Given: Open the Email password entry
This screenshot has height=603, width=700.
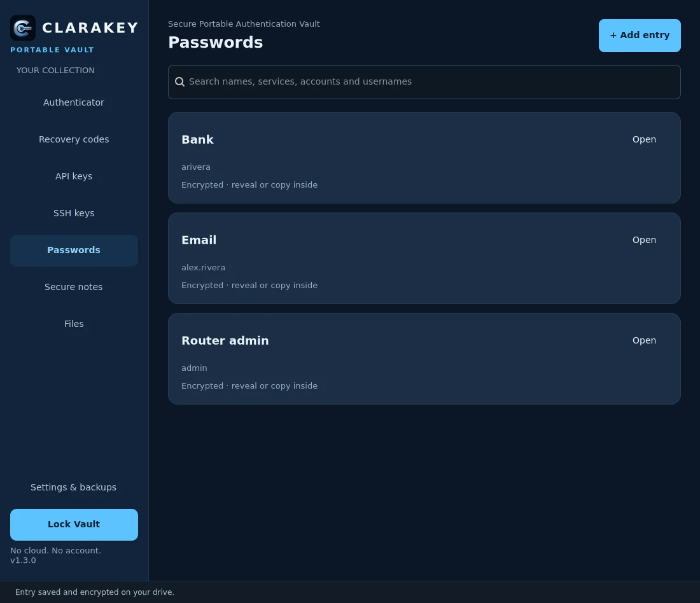Looking at the screenshot, I should [644, 240].
